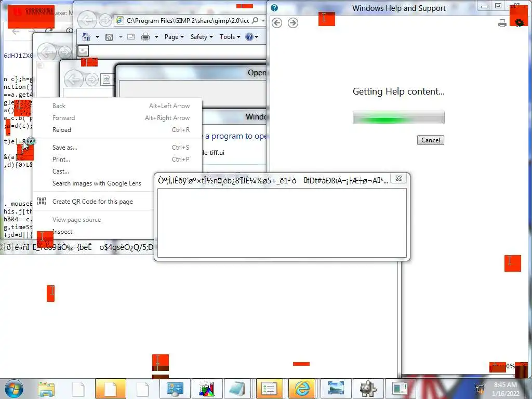Click the Help question mark title icon
The height and width of the screenshot is (399, 532).
274,8
